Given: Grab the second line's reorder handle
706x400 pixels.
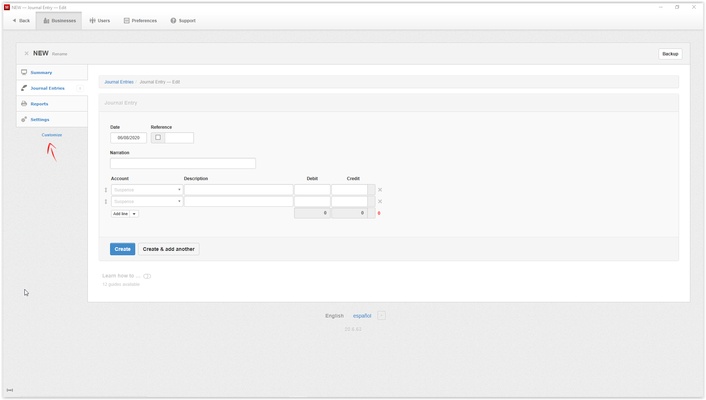Looking at the screenshot, I should coord(106,202).
